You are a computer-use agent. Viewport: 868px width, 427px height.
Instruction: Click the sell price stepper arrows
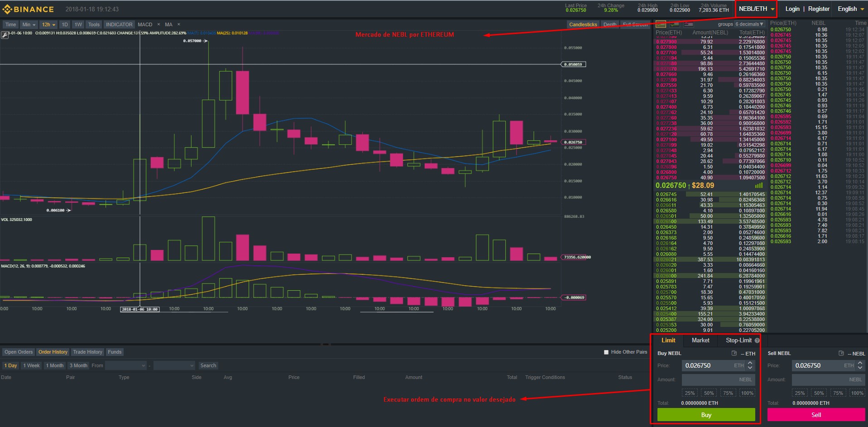point(860,365)
